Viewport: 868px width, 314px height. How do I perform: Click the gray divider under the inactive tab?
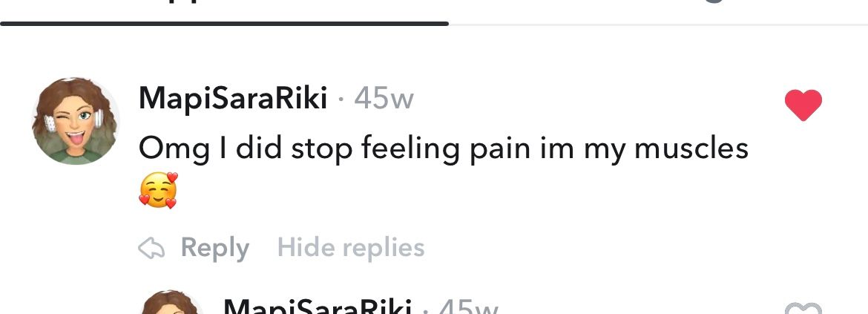click(x=658, y=24)
